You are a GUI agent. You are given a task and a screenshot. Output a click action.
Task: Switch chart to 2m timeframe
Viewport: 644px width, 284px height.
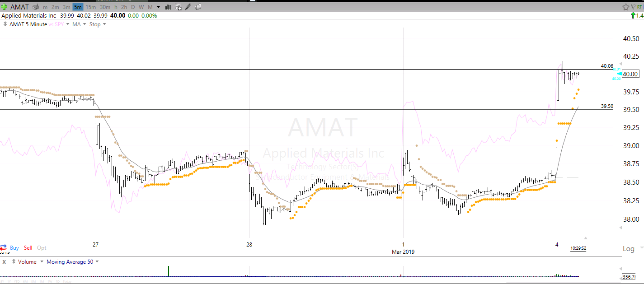coord(55,7)
